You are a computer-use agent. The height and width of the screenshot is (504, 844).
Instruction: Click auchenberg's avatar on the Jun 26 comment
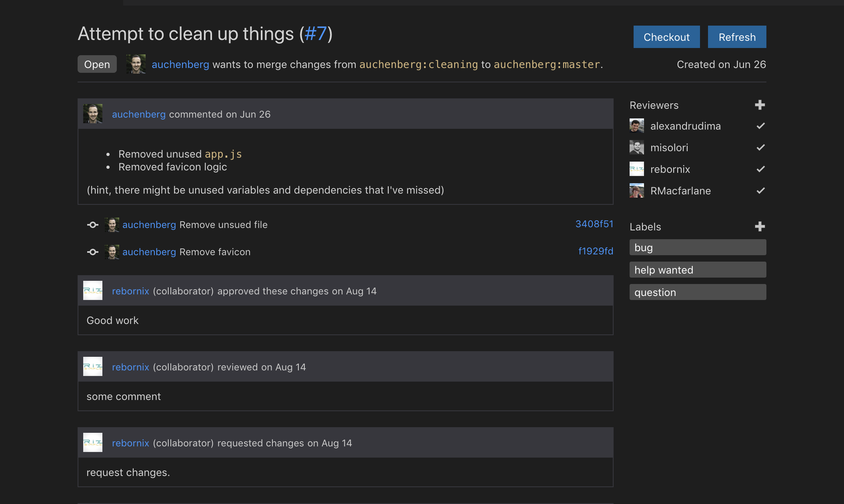click(92, 113)
